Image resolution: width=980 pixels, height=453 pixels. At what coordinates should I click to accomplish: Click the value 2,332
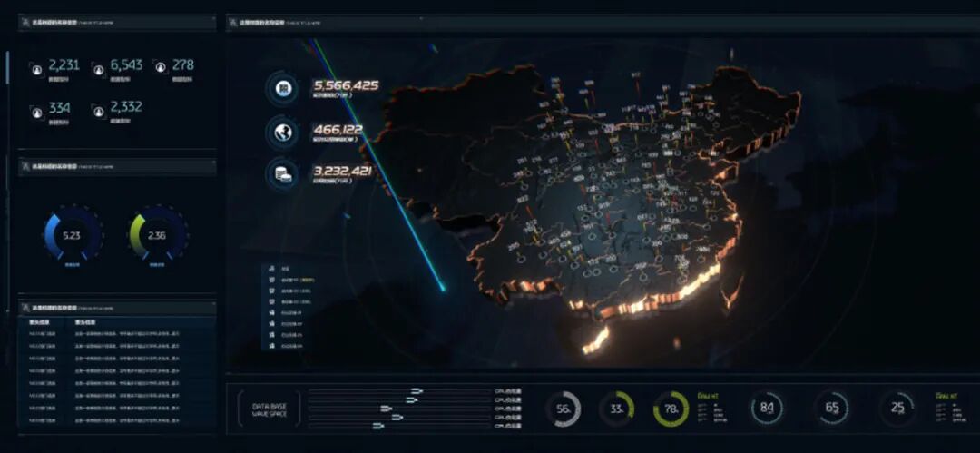click(126, 107)
